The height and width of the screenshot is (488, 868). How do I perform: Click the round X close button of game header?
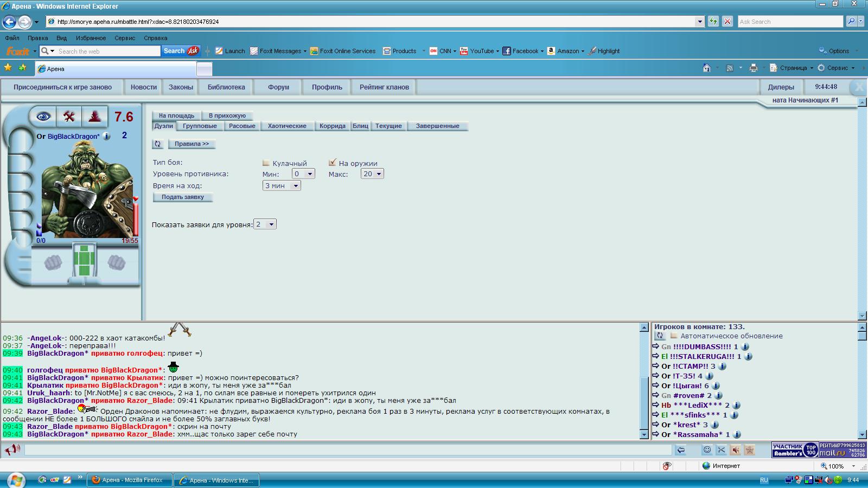858,87
